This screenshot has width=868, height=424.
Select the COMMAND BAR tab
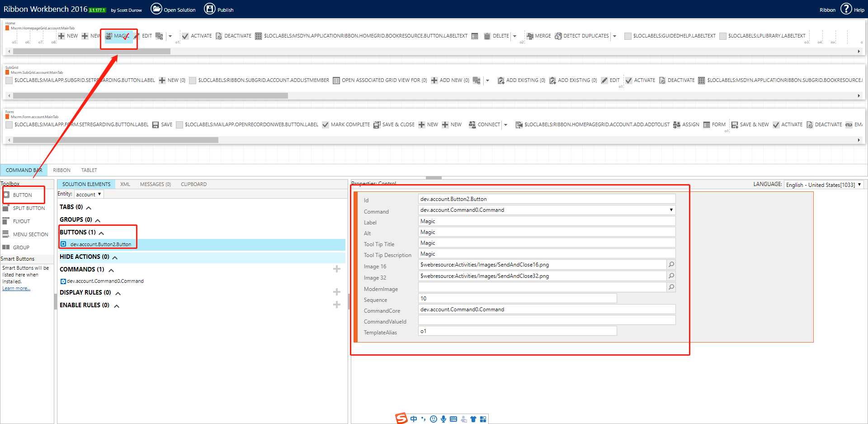pos(24,170)
